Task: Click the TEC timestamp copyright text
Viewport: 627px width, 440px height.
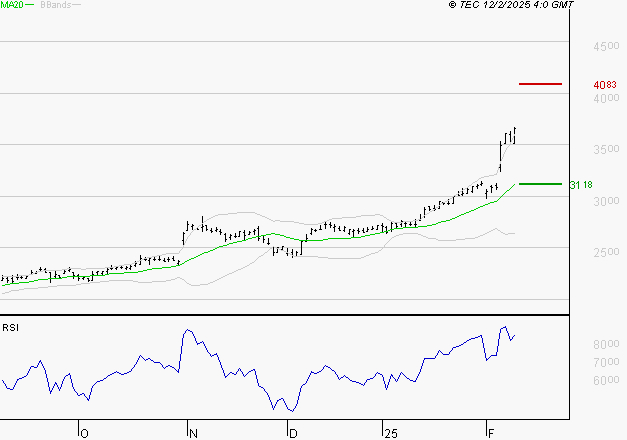Action: click(511, 5)
